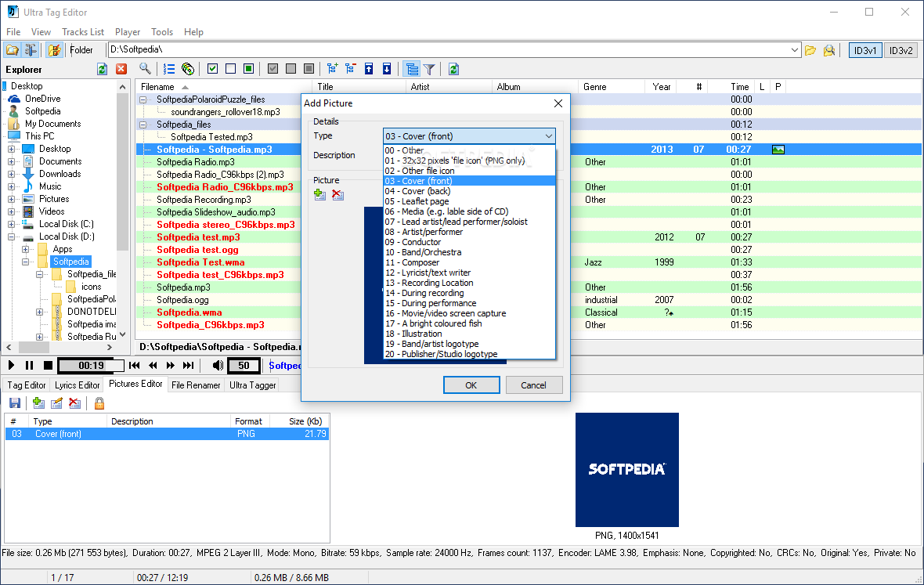This screenshot has width=924, height=585.
Task: Click the wrench tools icon next to folder icon
Action: (x=30, y=50)
